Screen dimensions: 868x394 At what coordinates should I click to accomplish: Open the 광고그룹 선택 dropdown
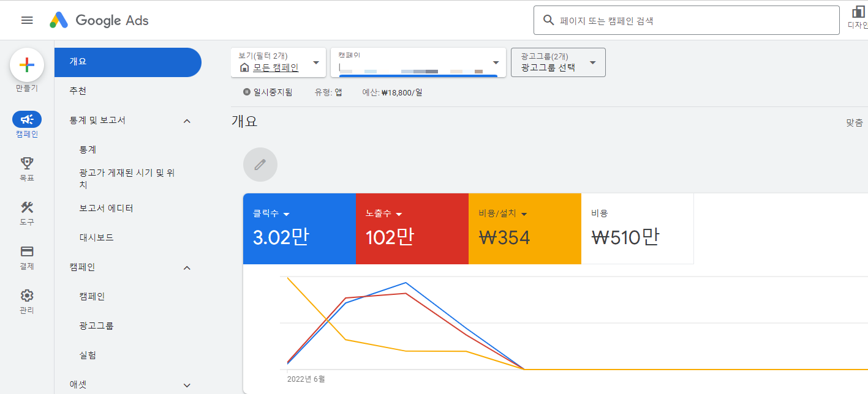pyautogui.click(x=557, y=62)
